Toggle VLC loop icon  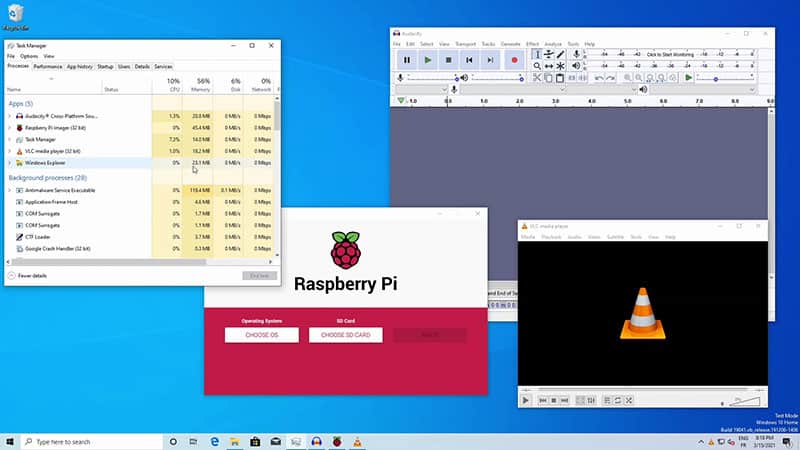pos(618,401)
